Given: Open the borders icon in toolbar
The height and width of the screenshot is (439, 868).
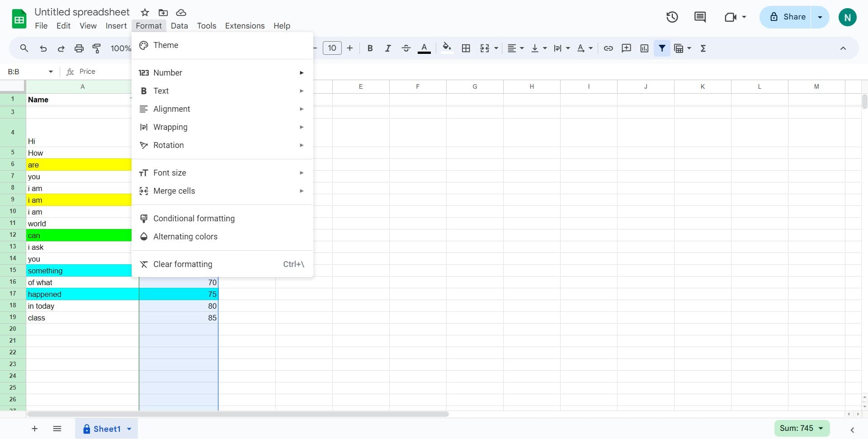Looking at the screenshot, I should coord(466,48).
